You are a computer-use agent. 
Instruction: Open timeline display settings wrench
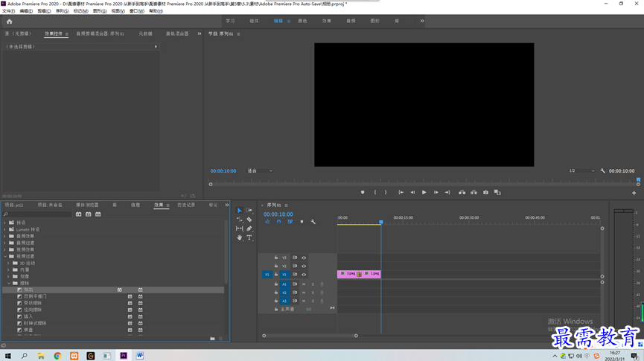313,222
